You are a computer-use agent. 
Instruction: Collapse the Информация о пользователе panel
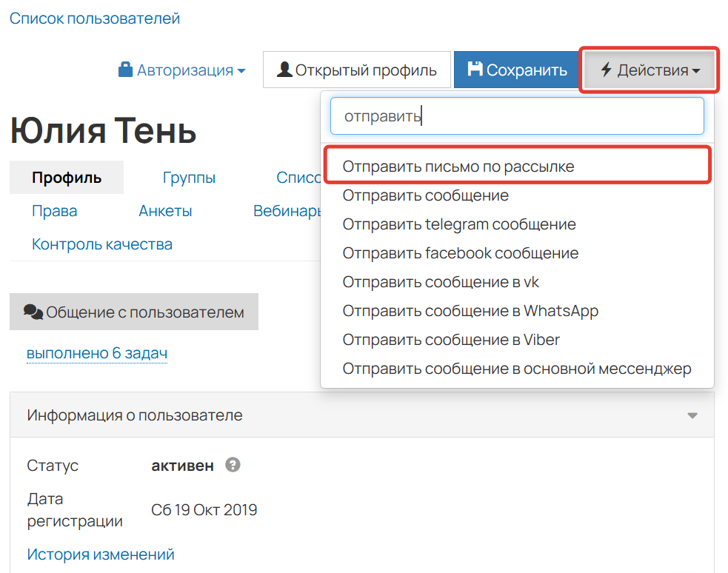tap(693, 415)
